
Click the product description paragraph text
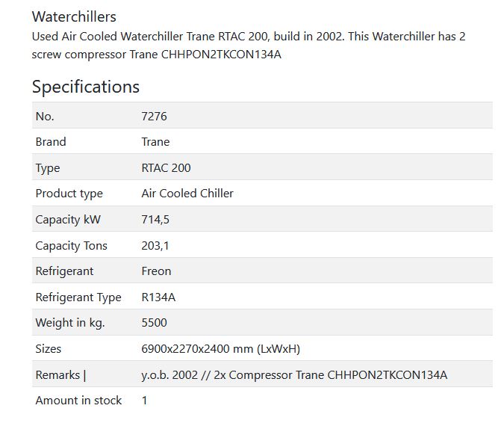[249, 45]
